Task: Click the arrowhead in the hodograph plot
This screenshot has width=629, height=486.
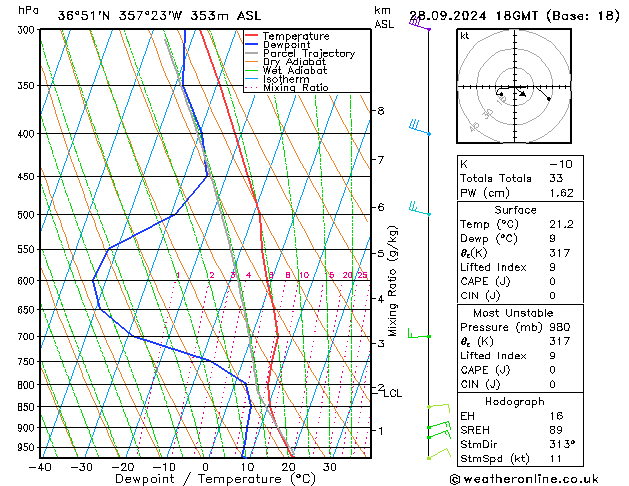Action: [522, 93]
